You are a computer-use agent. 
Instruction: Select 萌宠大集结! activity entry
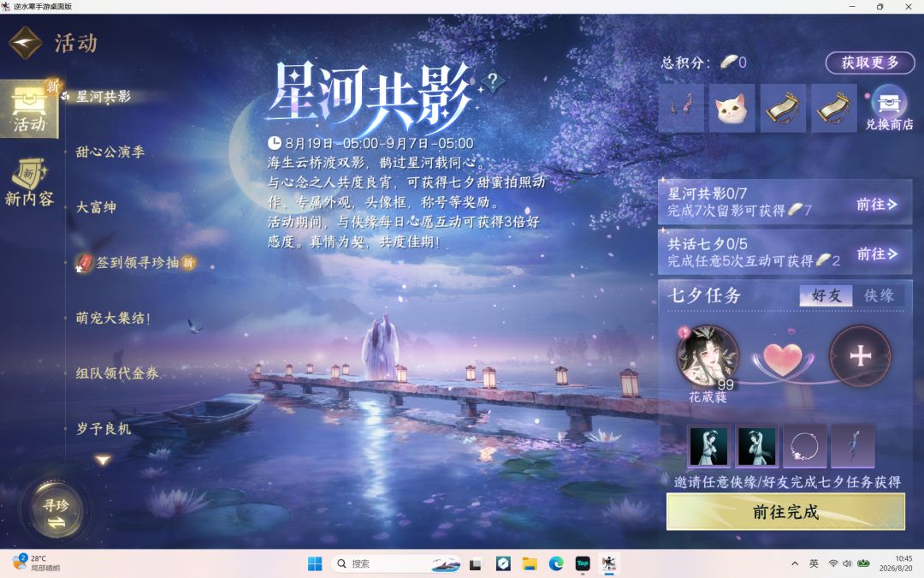(113, 319)
